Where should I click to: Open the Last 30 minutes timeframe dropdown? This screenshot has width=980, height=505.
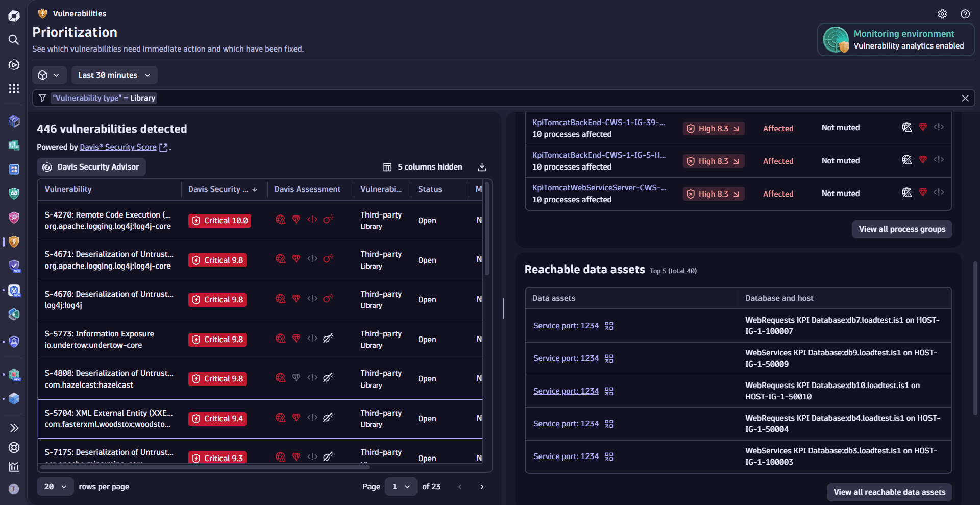click(x=114, y=75)
